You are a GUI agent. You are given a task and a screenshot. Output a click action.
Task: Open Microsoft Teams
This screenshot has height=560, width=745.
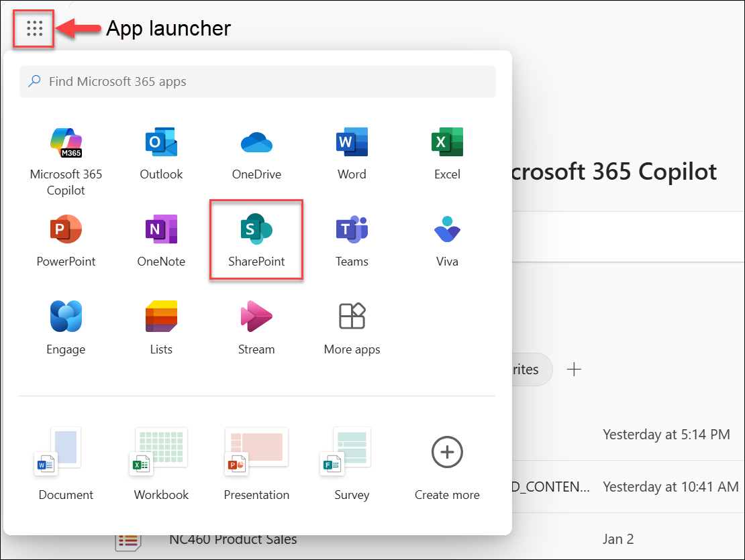pos(352,240)
